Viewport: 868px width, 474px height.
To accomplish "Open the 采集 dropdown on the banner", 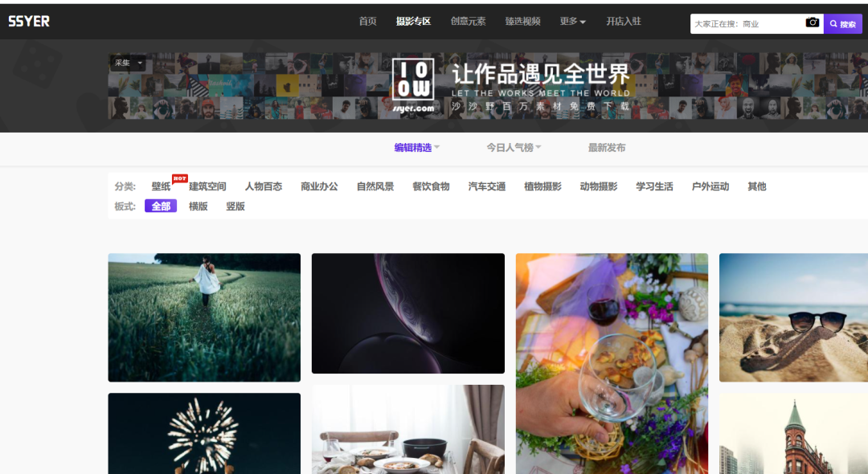I will tap(128, 63).
